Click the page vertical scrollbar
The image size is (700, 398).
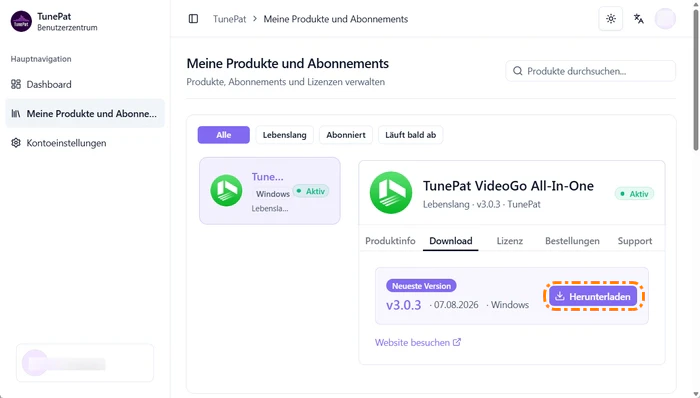point(696,80)
